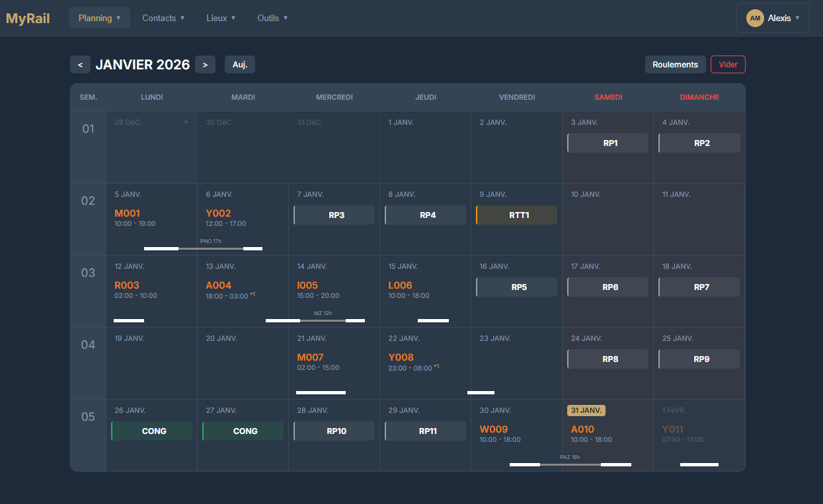Click the MyRail logo
The width and height of the screenshot is (823, 504).
[28, 18]
